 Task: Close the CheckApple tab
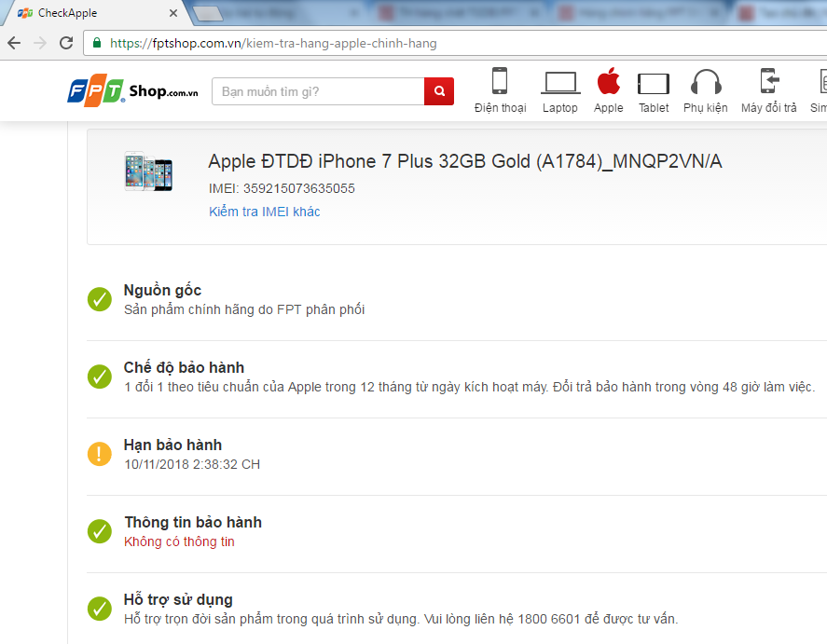coord(173,13)
